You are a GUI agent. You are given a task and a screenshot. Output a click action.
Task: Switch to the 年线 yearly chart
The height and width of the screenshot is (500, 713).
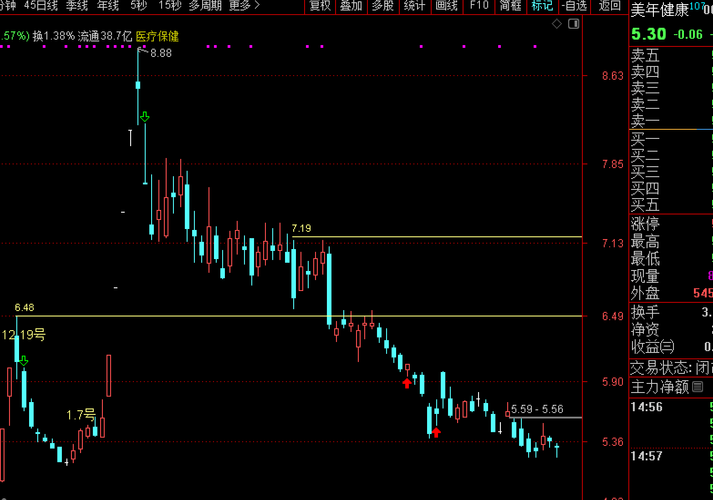(x=108, y=5)
